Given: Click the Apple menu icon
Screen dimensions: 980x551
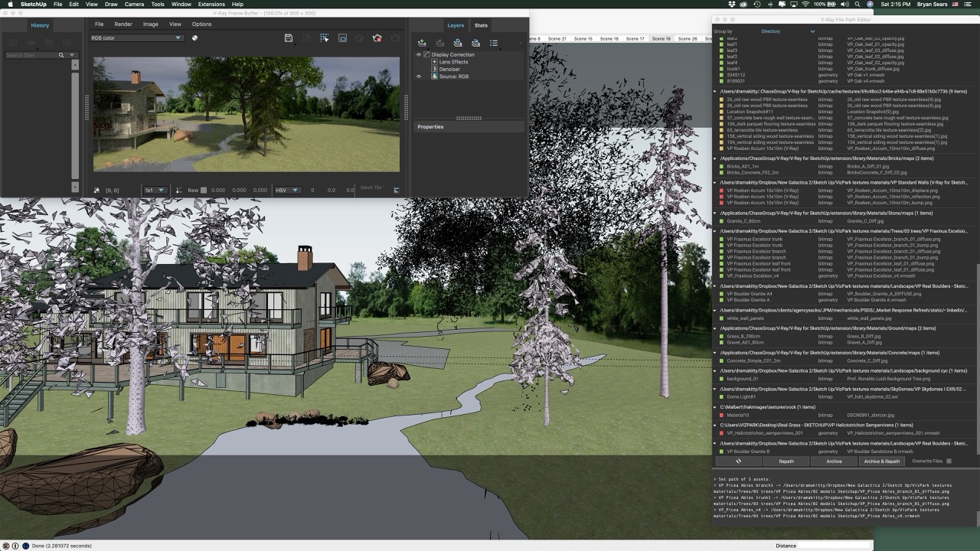Looking at the screenshot, I should point(10,4).
